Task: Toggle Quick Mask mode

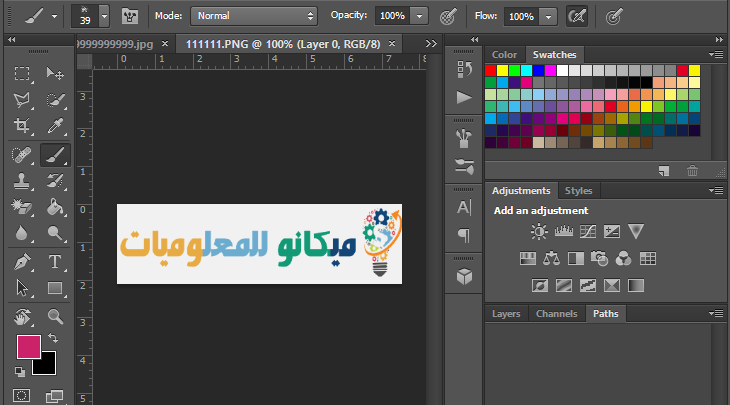Action: (21, 396)
